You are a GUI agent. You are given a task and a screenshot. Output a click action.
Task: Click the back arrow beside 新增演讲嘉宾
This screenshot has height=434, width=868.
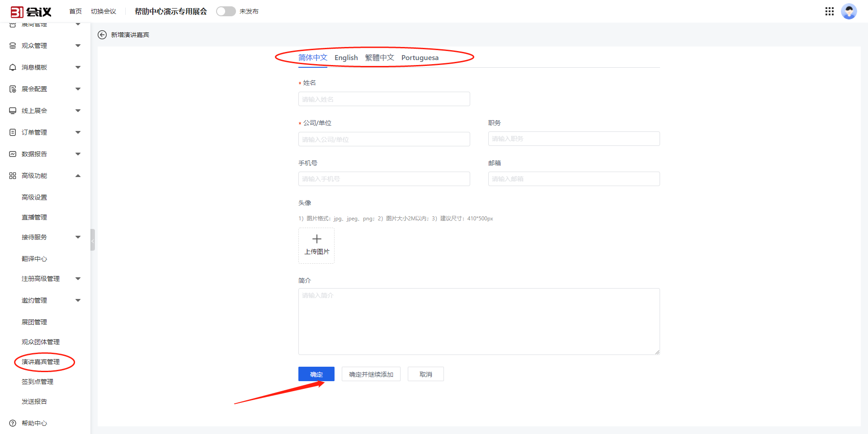pos(102,35)
